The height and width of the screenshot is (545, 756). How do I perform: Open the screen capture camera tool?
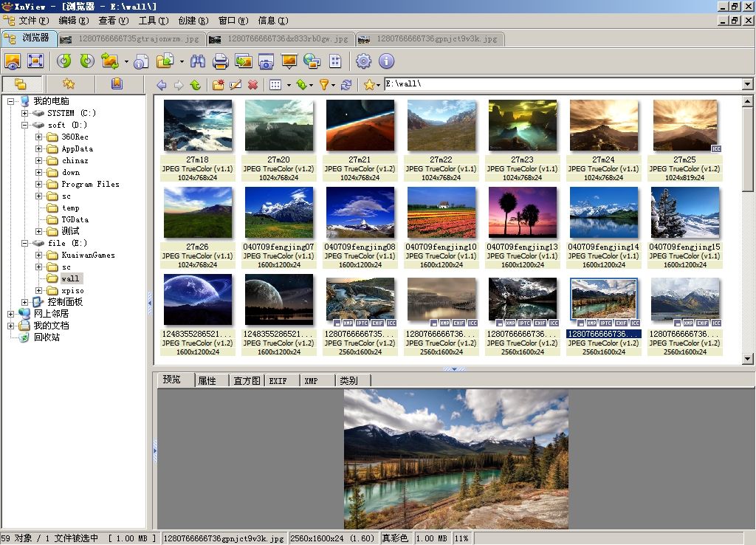pyautogui.click(x=266, y=61)
